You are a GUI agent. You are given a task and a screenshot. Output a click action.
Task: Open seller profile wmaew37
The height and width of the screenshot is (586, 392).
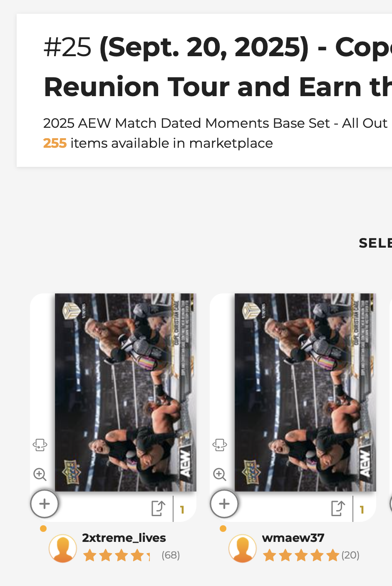click(293, 538)
